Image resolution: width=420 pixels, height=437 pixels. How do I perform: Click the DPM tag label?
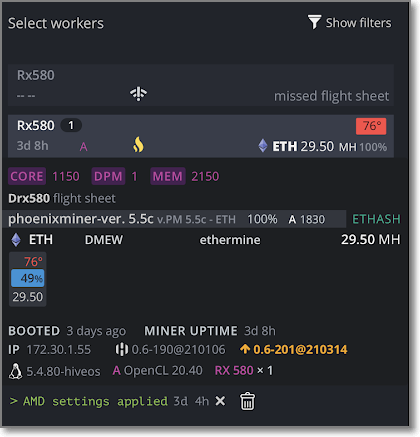[108, 176]
